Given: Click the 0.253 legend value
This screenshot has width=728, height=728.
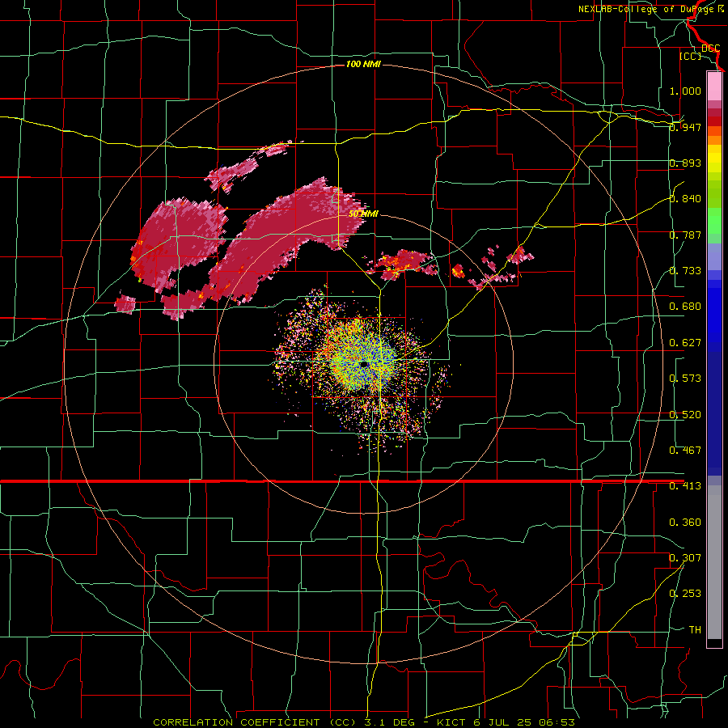Looking at the screenshot, I should tap(685, 594).
